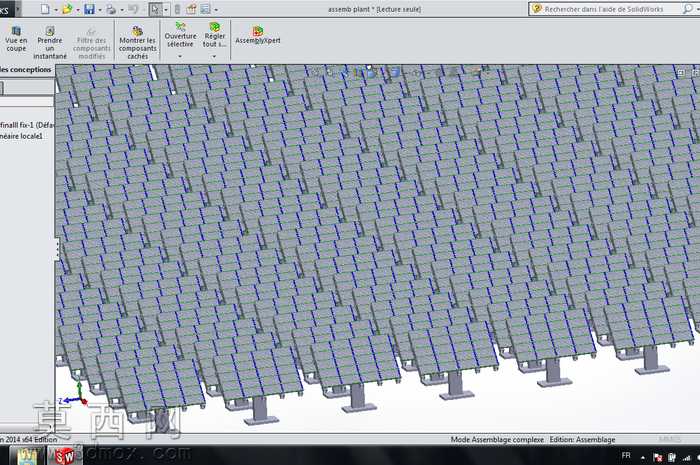The width and height of the screenshot is (700, 465).
Task: Click Prendre un instantané tool
Action: click(50, 42)
